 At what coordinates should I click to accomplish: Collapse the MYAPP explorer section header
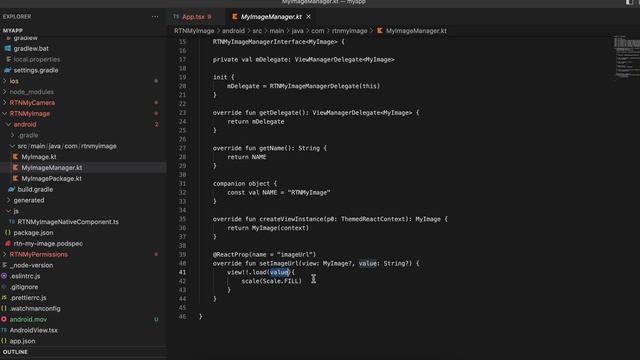[x=13, y=30]
